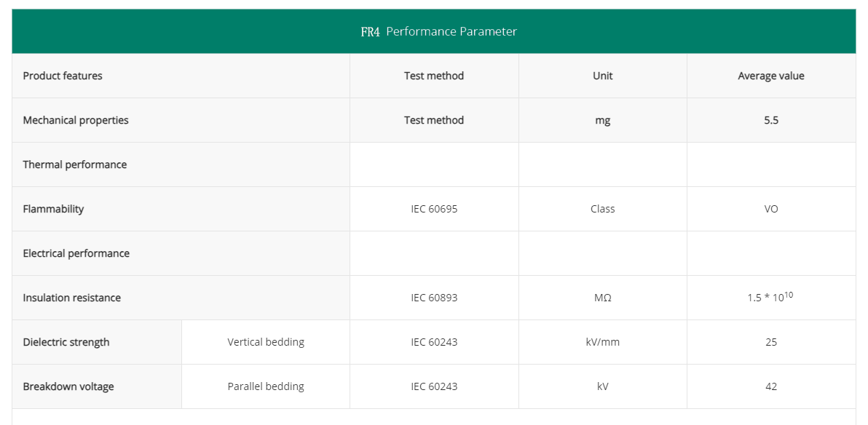Select the VO flammability value

[770, 209]
